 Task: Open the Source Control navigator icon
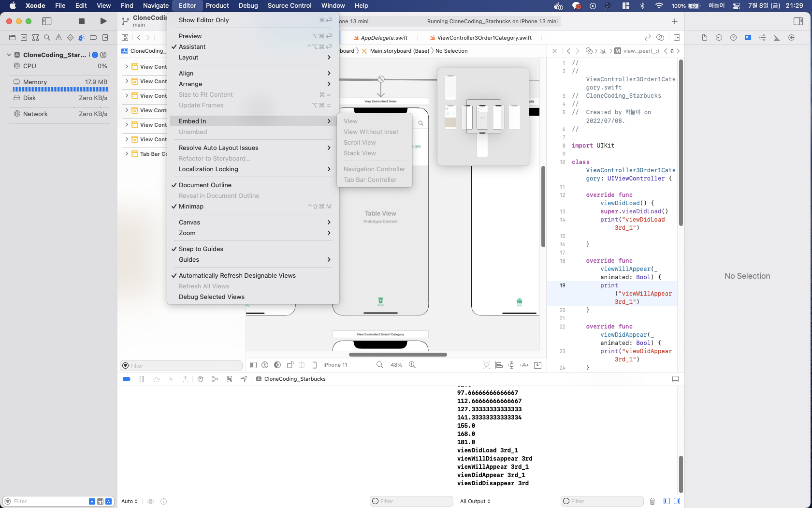[x=24, y=37]
